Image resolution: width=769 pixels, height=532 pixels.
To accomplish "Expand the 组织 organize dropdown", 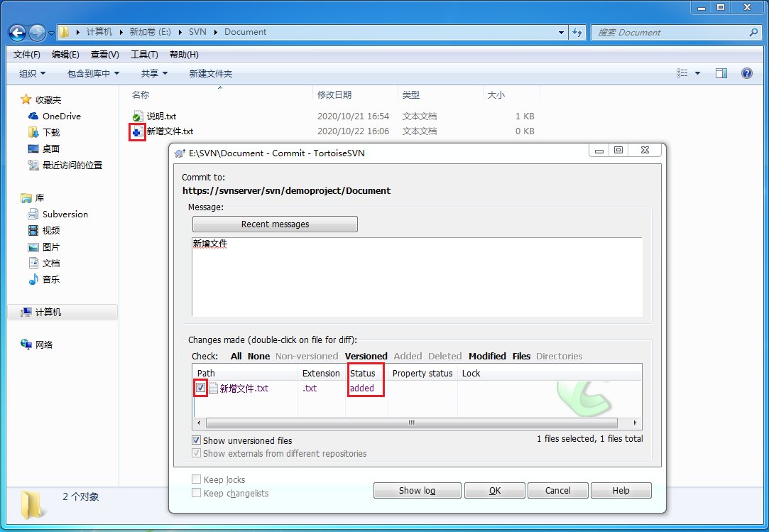I will pyautogui.click(x=33, y=73).
